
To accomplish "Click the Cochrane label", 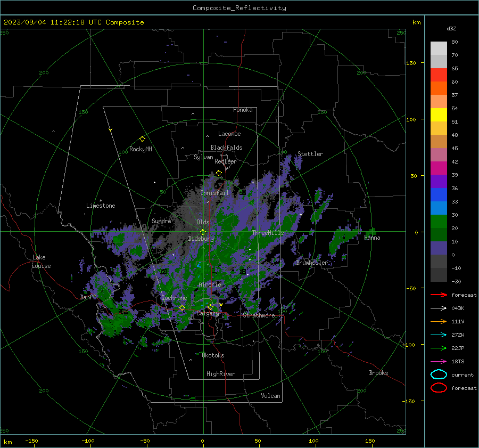I will click(174, 298).
